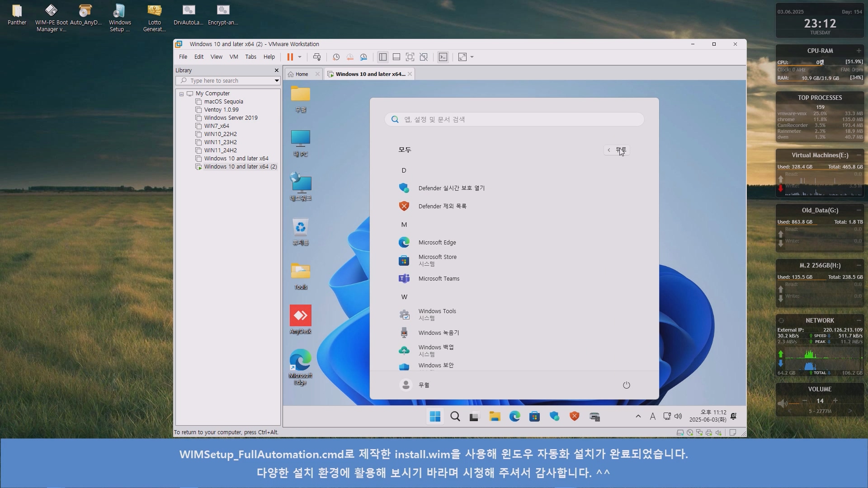Screen dimensions: 868x488
Task: Switch to the Home tab
Action: click(302, 74)
